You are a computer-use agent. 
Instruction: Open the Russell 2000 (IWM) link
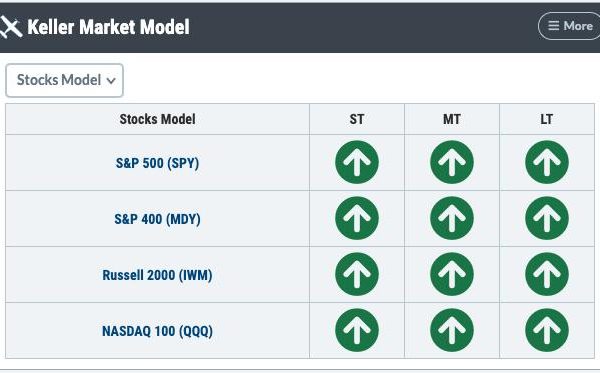click(157, 275)
